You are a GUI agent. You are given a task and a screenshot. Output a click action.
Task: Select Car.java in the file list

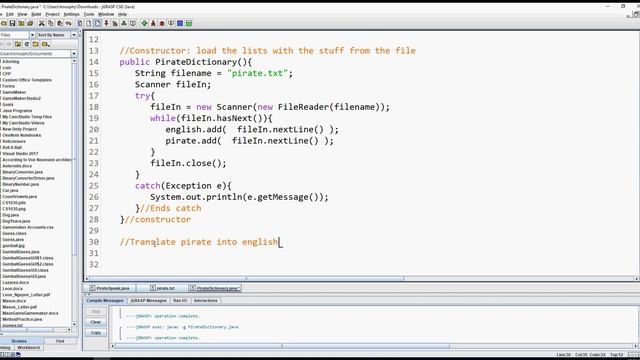point(10,190)
